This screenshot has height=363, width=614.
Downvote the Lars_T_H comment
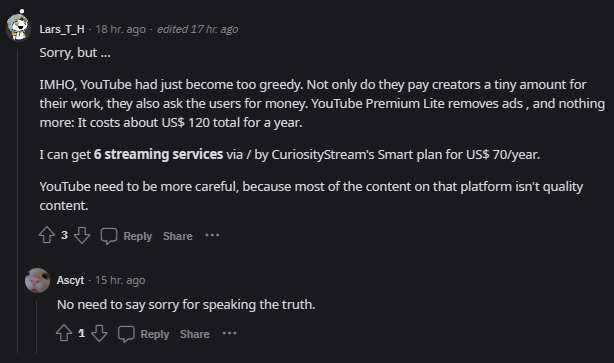click(x=81, y=235)
